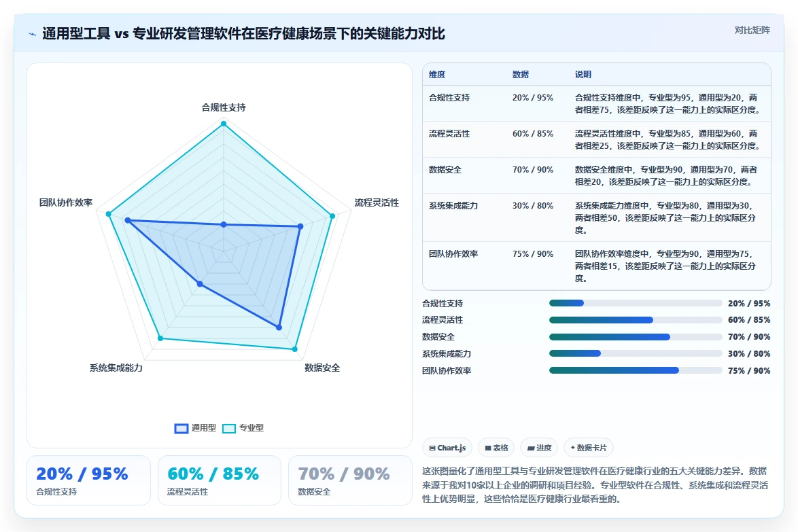The height and width of the screenshot is (532, 798).
Task: Click the cyan 专业型 legend color box
Action: [229, 428]
